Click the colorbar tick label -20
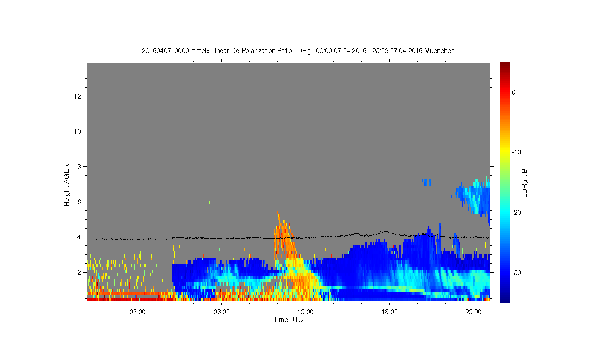This screenshot has width=607, height=364. [516, 213]
